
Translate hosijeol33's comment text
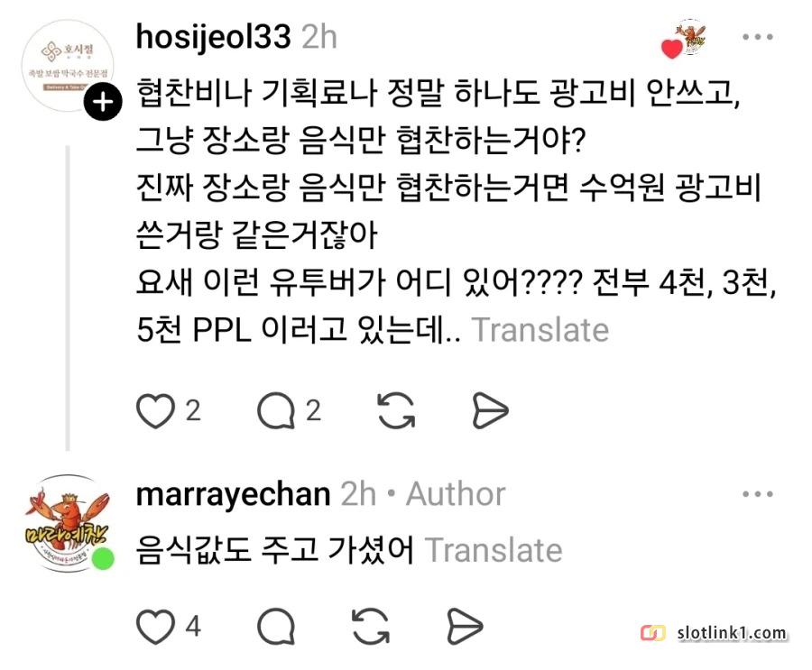[540, 330]
